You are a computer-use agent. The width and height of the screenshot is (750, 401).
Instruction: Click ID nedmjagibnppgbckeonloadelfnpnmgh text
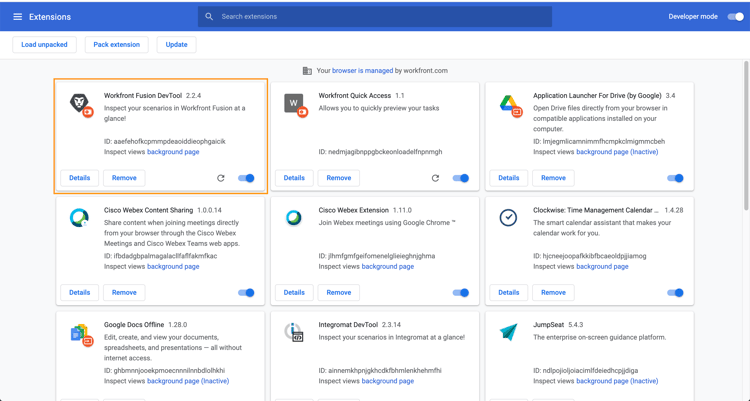pos(380,152)
